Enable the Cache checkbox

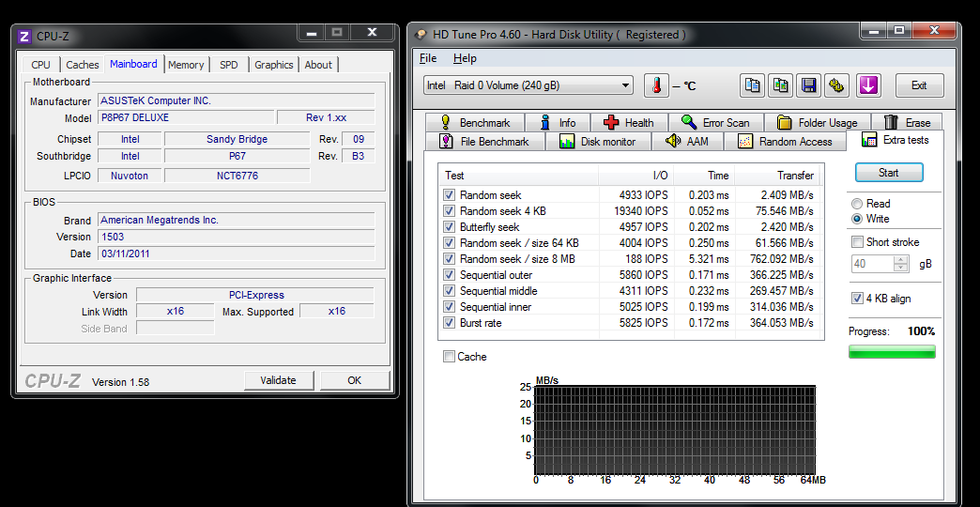click(449, 357)
